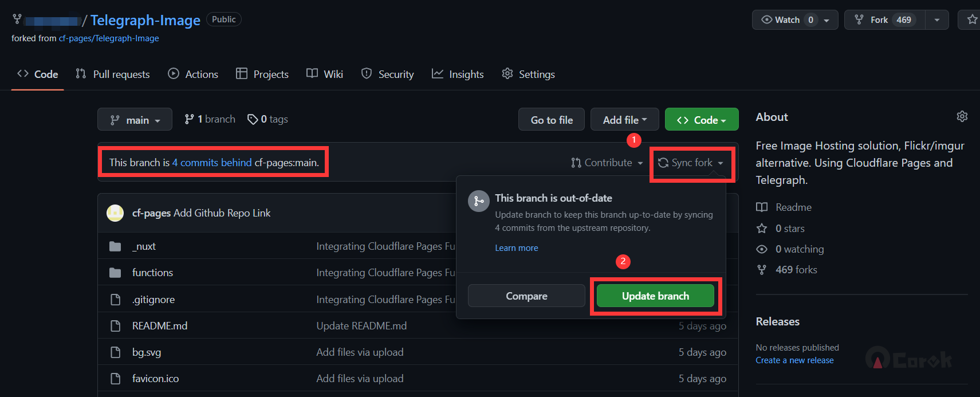Screen dimensions: 980x397
Task: Click the 469 forks link in About
Action: [796, 270]
